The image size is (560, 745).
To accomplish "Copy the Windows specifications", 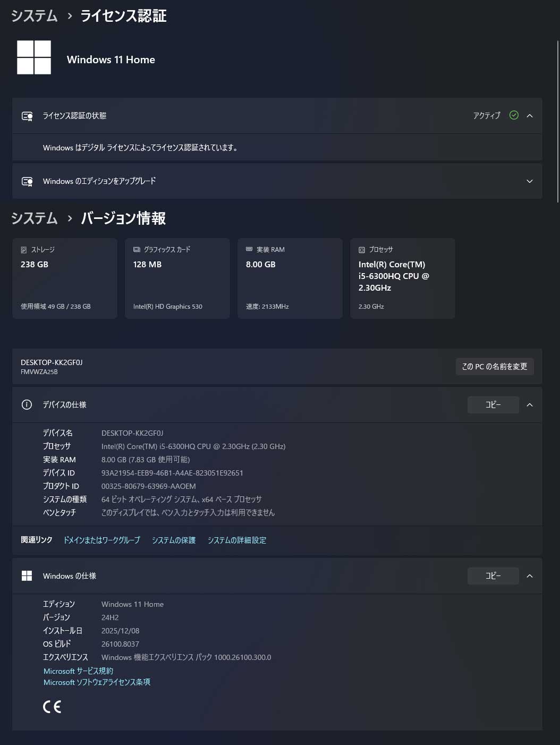I will (x=493, y=576).
